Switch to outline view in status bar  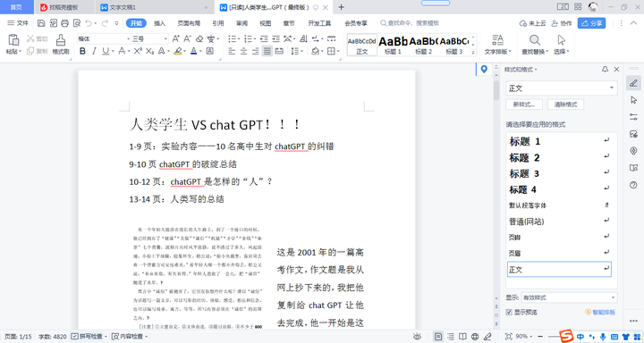[x=451, y=337]
